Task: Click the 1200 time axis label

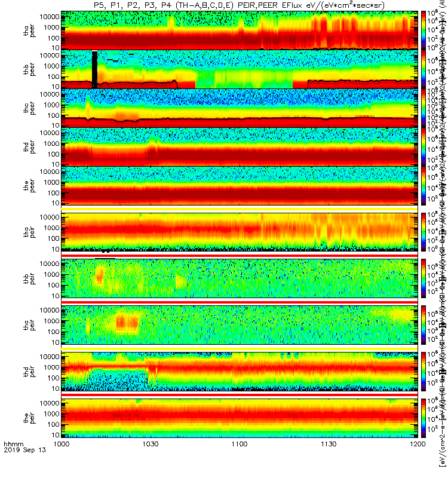Action: [x=418, y=444]
